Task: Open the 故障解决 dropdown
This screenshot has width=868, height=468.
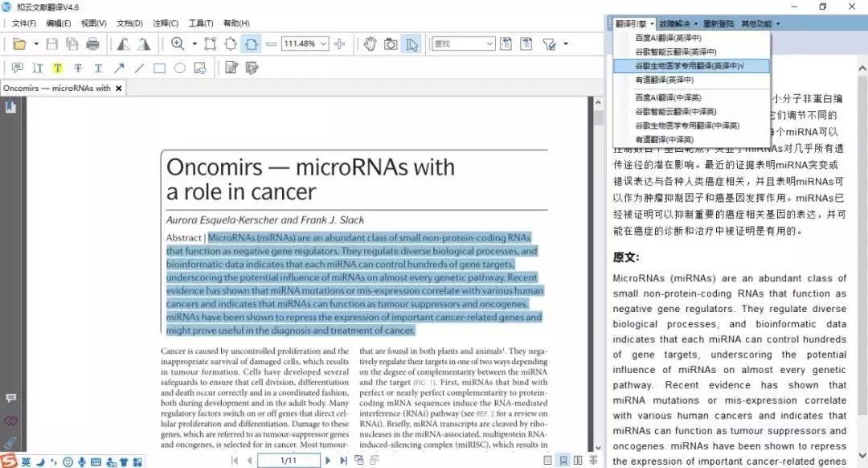Action: pos(678,24)
